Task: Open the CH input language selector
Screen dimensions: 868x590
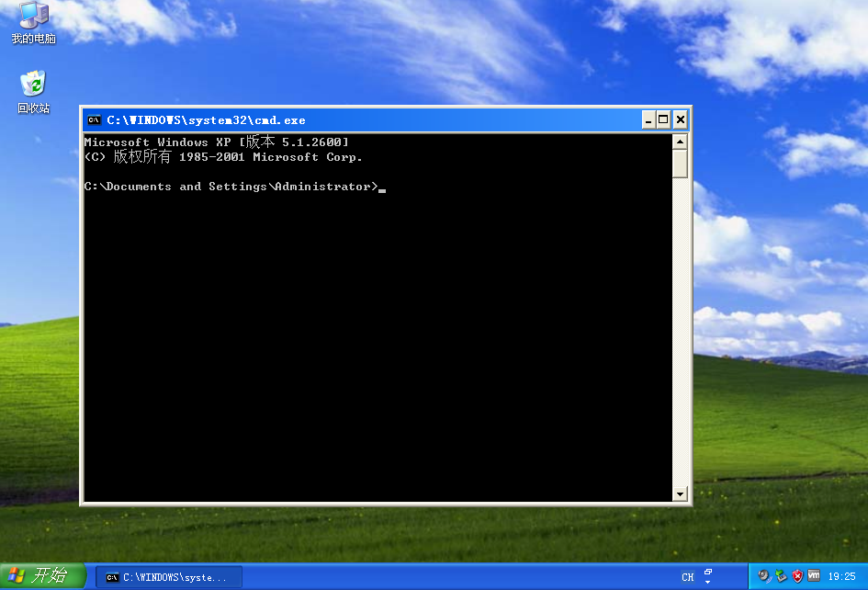Action: coord(688,577)
